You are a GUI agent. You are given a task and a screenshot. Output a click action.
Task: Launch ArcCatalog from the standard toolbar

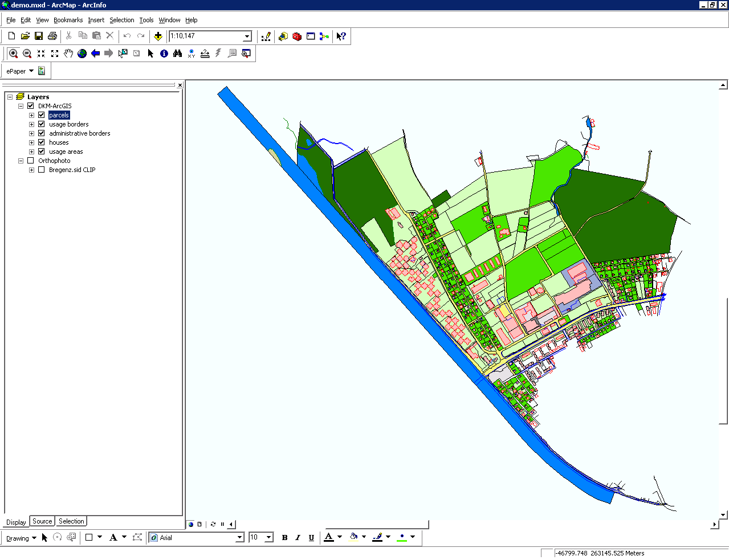click(x=283, y=36)
